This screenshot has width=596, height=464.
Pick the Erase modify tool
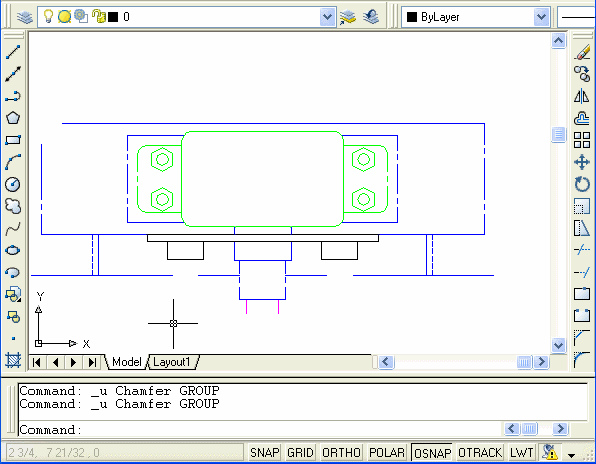tap(582, 52)
